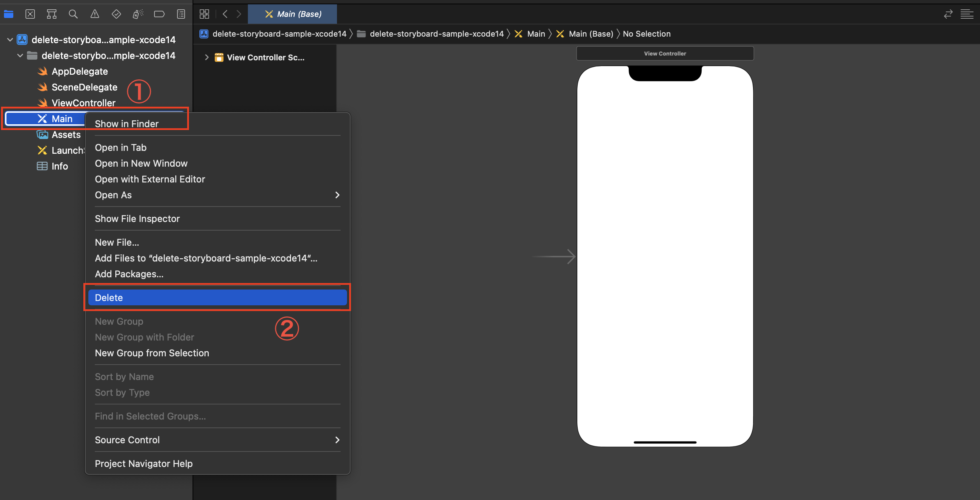The image size is (980, 500).
Task: Open the Find navigator magnifier icon
Action: click(73, 14)
